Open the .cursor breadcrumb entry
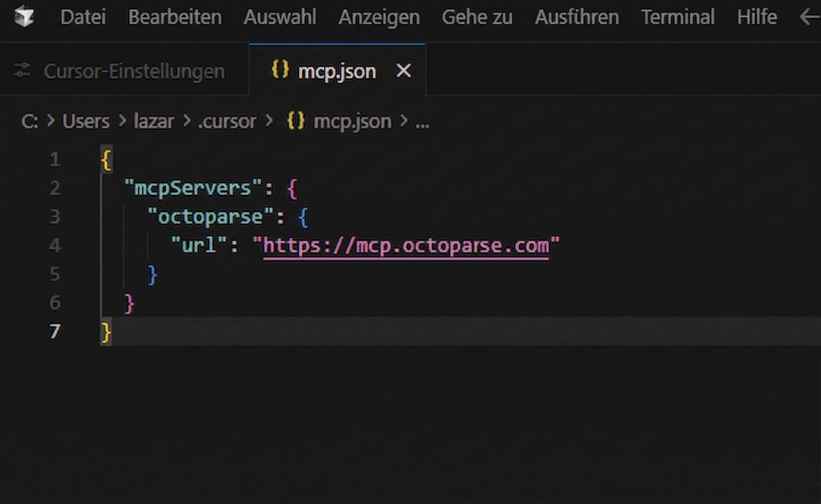The height and width of the screenshot is (504, 821). pos(227,121)
